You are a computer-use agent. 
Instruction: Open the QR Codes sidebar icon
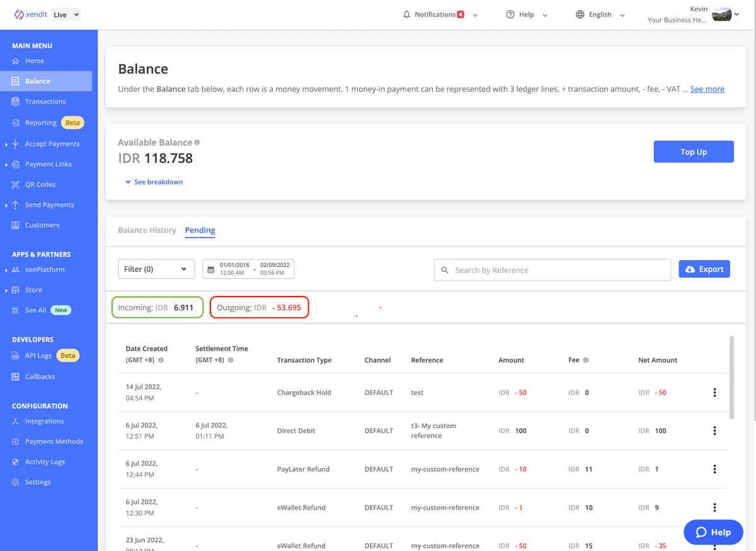[16, 185]
